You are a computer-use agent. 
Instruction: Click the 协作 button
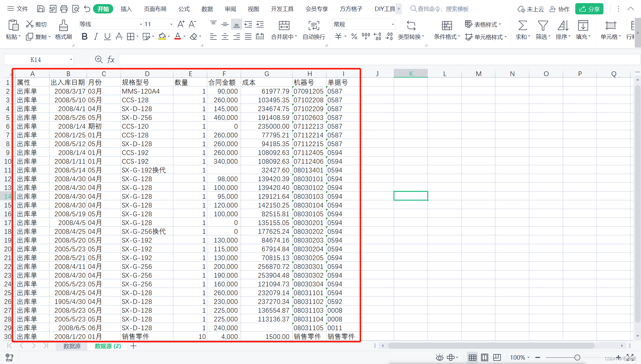coord(560,9)
